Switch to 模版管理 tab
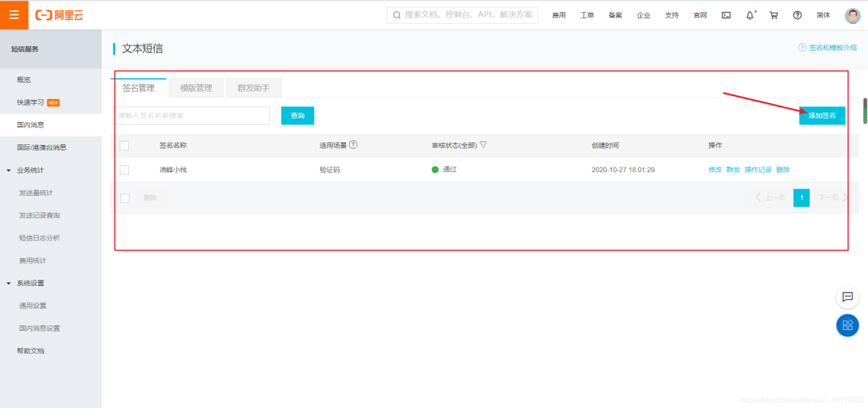Viewport: 868px width, 408px height. (196, 88)
